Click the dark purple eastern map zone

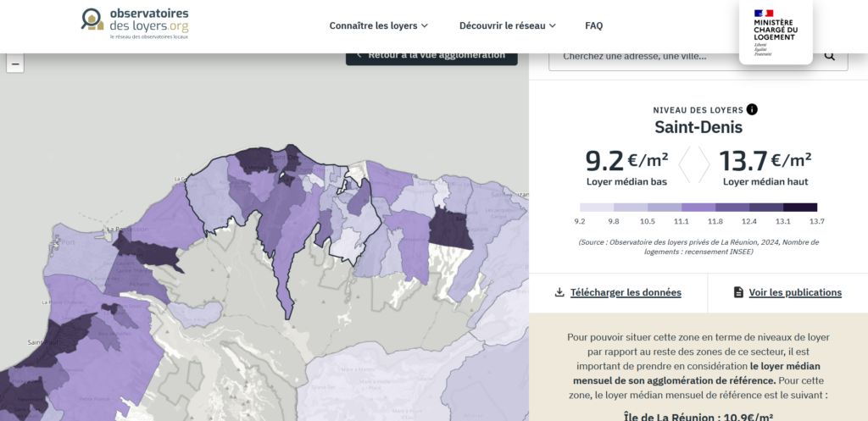pos(450,230)
